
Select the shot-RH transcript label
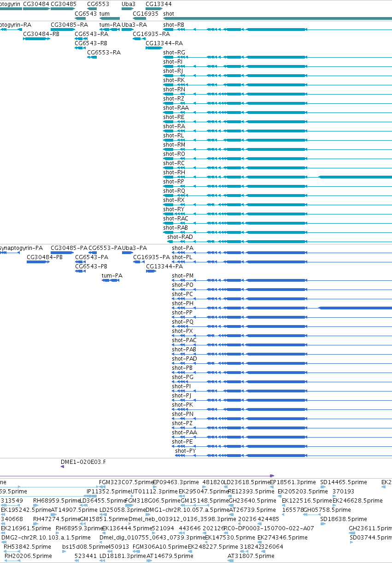click(174, 172)
